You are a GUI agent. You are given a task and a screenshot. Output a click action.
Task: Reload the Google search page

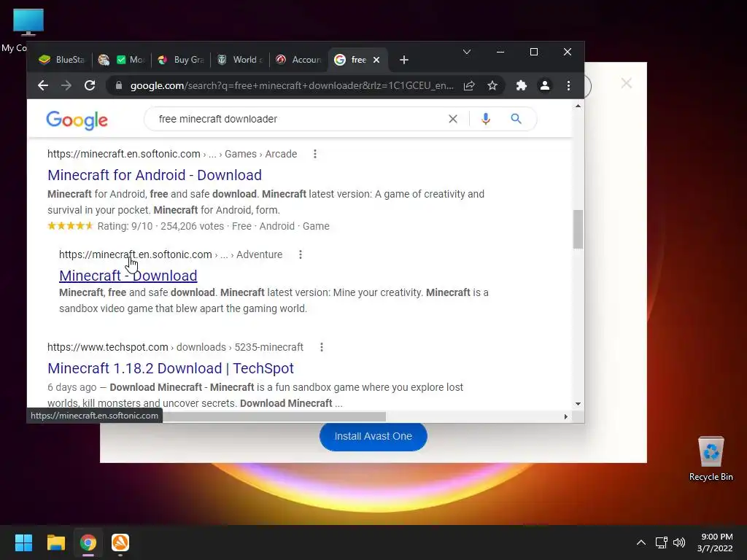click(x=90, y=86)
